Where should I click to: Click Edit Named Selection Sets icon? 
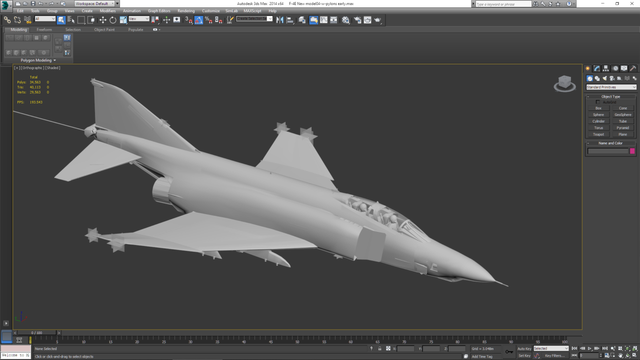[230, 20]
